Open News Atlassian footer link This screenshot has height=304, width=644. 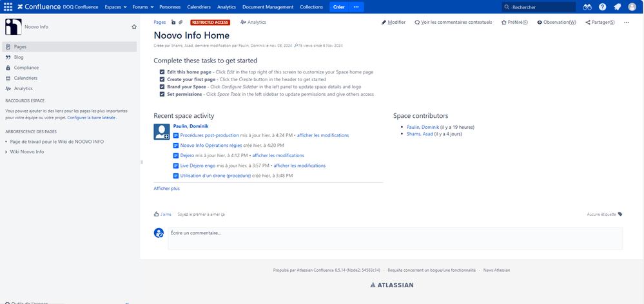point(496,271)
